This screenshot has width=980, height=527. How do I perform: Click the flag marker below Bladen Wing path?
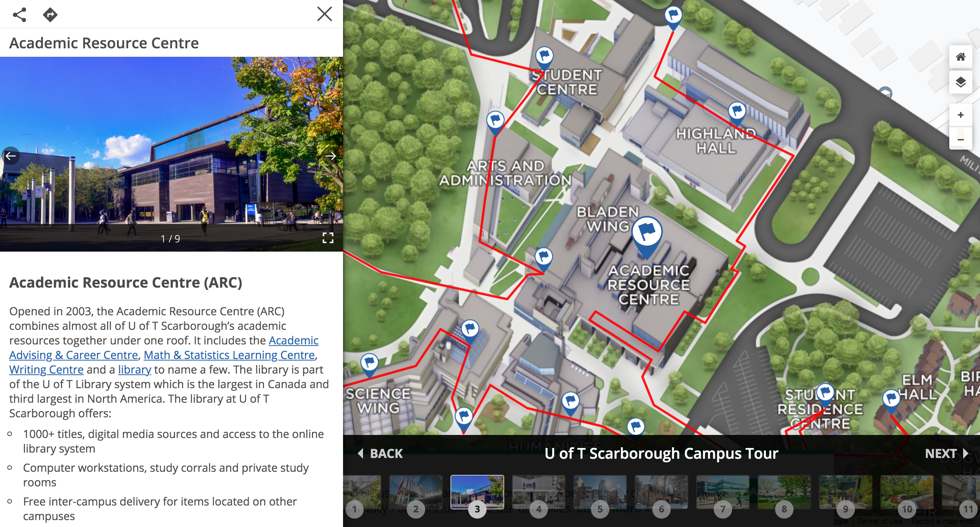point(543,260)
